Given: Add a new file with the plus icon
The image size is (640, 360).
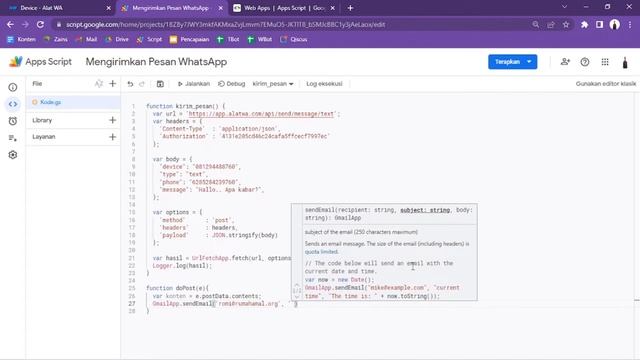Looking at the screenshot, I should pos(113,84).
